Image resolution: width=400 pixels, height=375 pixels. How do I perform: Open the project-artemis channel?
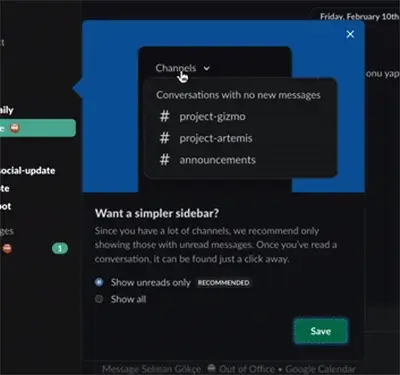(x=216, y=138)
